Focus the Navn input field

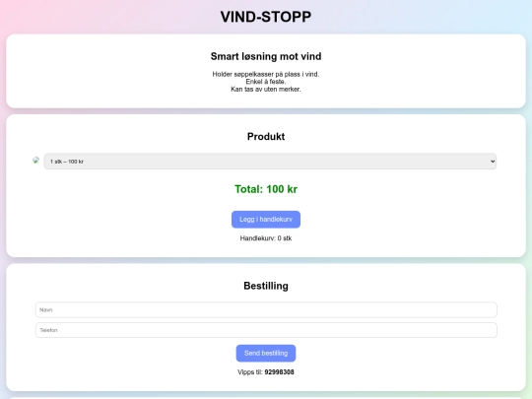(x=266, y=309)
